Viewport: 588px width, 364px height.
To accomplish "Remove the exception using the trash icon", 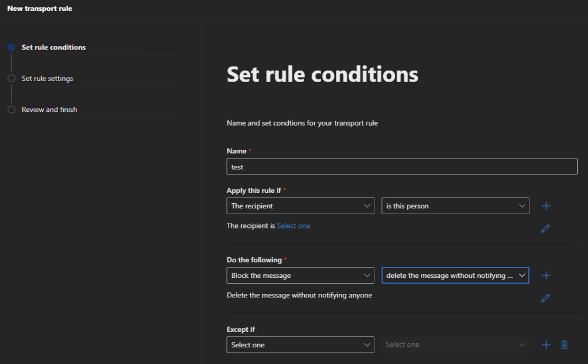I will click(x=564, y=345).
